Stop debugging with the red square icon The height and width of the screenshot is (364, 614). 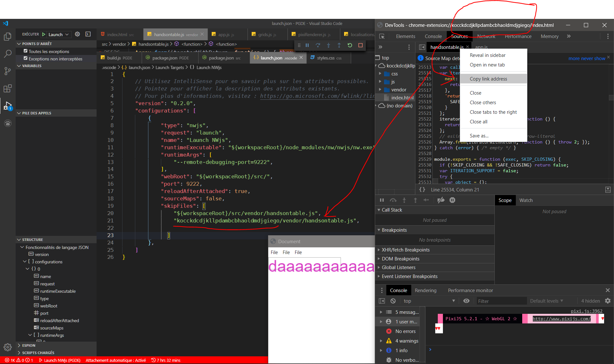click(360, 45)
